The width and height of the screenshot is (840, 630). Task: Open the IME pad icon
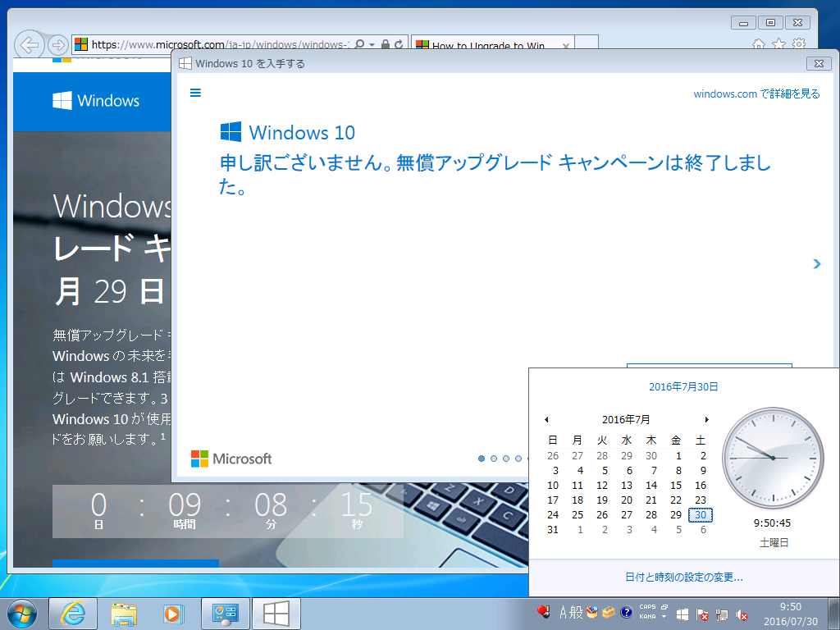[592, 611]
